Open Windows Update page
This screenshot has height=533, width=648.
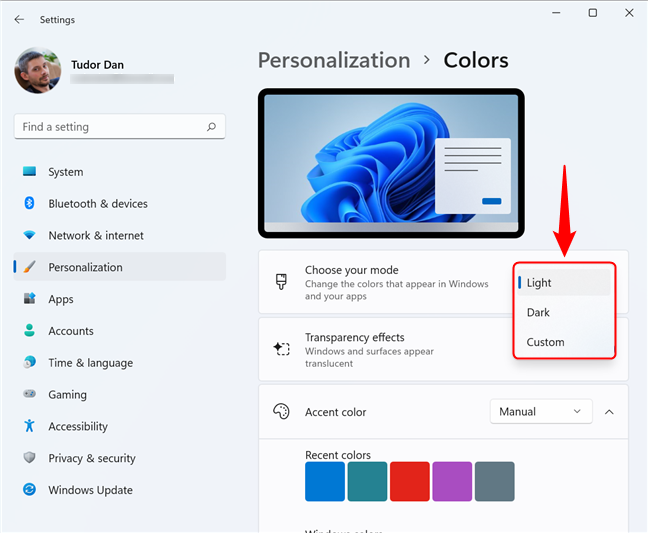coord(120,490)
